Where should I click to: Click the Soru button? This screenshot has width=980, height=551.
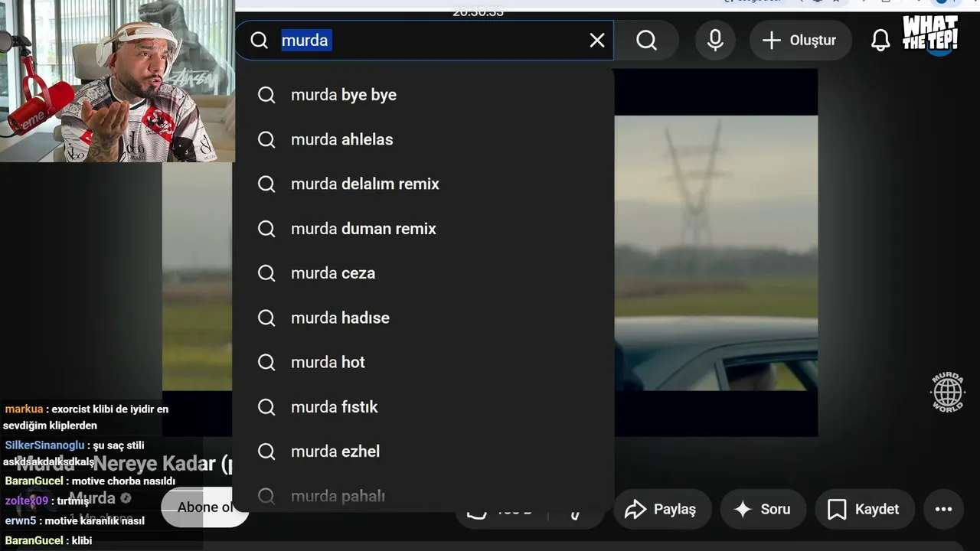tap(762, 509)
